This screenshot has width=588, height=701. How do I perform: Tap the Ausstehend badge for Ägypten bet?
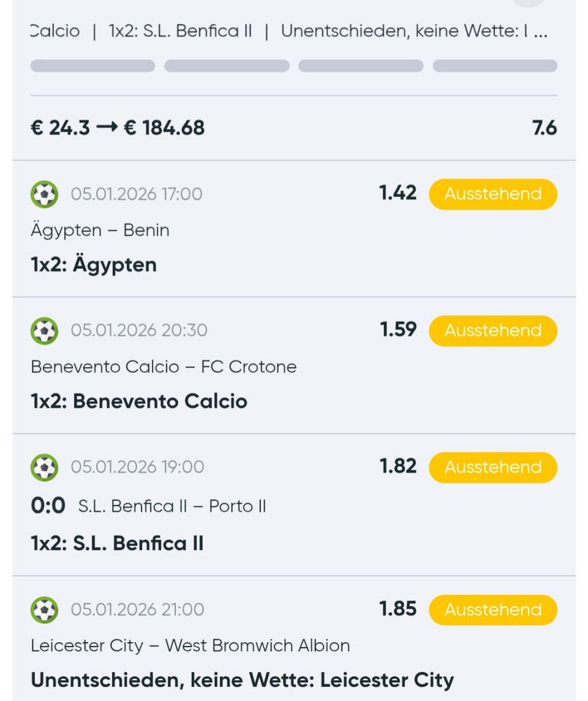point(493,194)
